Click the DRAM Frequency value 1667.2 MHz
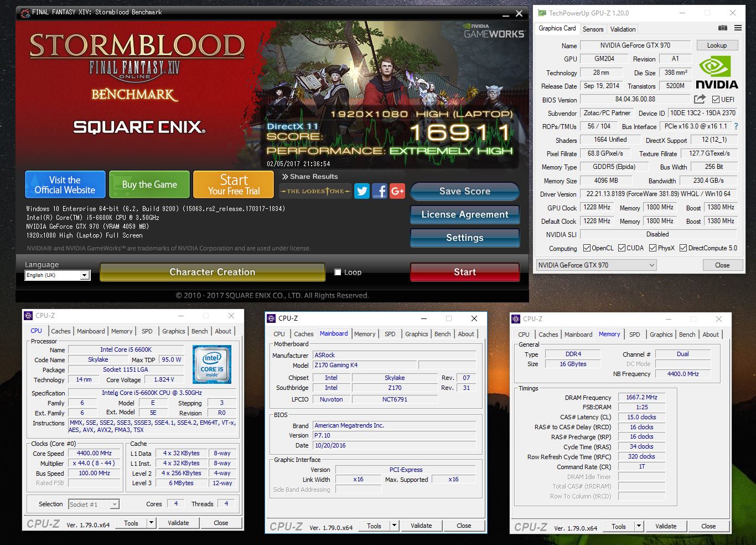 coord(642,397)
